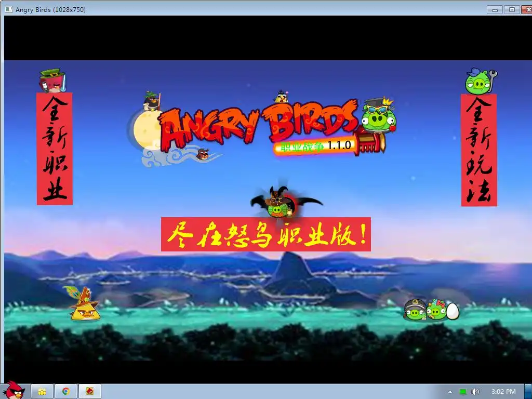Click the window icon in title bar
Viewport: 532px width, 399px height.
pos(9,9)
